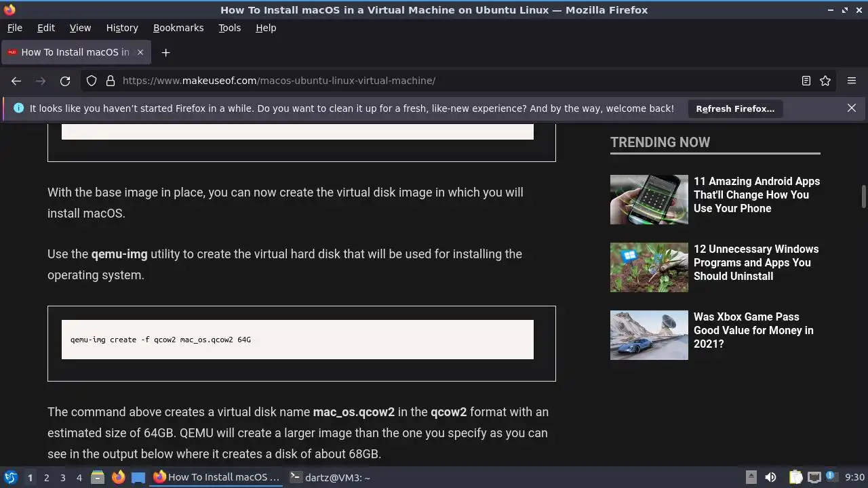
Task: Minimize the Firefox window
Action: coord(831,10)
